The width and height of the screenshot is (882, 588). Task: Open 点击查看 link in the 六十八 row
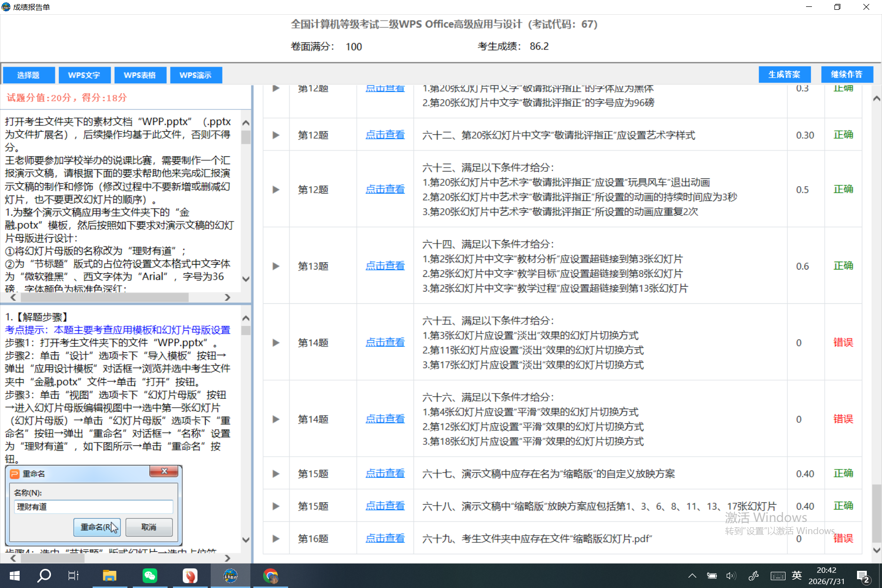(385, 506)
